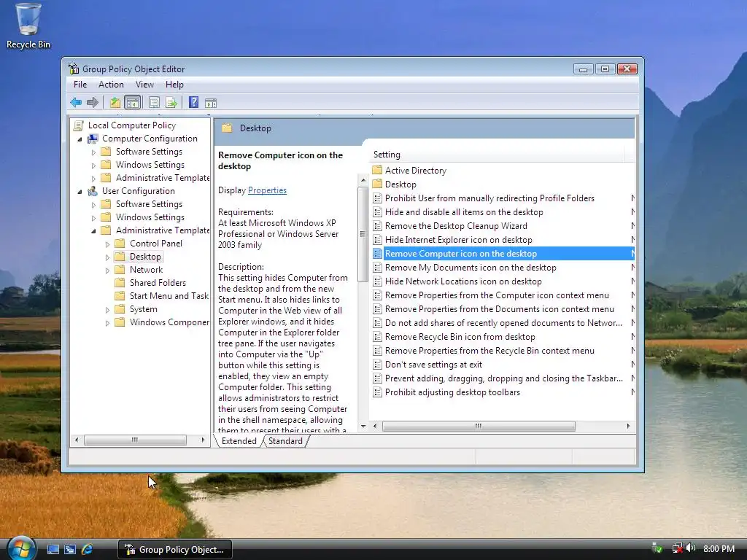Click the Up one level folder icon

click(115, 102)
